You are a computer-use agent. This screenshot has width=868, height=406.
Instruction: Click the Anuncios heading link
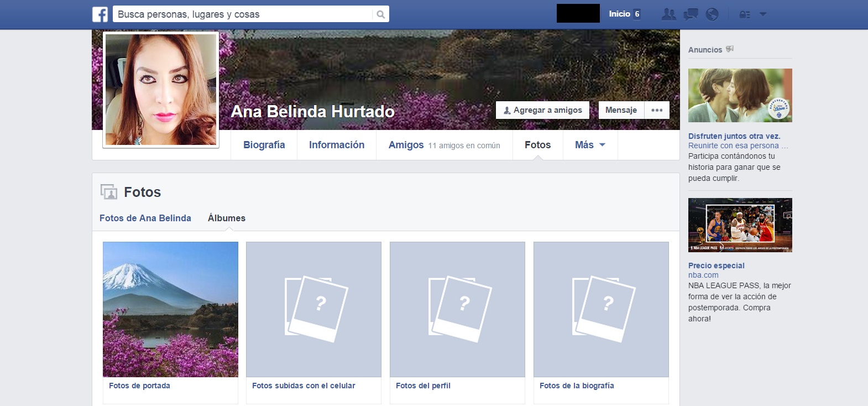[705, 50]
